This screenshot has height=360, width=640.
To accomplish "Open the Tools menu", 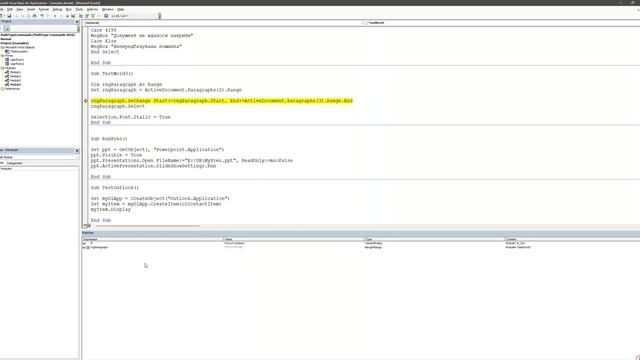I will (79, 9).
